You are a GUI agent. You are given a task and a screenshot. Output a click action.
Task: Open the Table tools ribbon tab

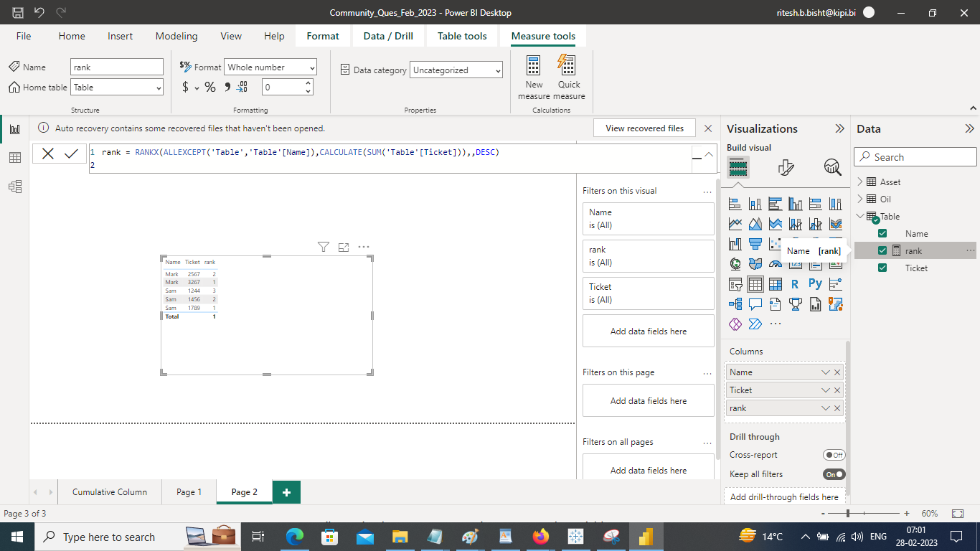pyautogui.click(x=462, y=36)
